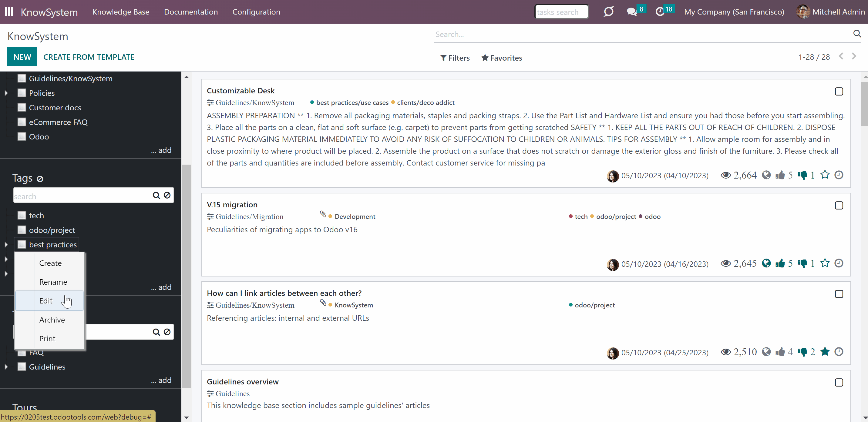The image size is (868, 422).
Task: Select the Customizable Desk article checkbox
Action: (x=839, y=91)
